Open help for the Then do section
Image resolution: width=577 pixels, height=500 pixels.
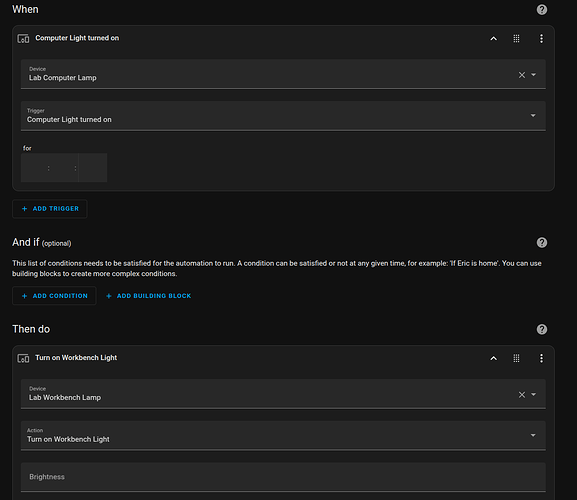pyautogui.click(x=541, y=329)
